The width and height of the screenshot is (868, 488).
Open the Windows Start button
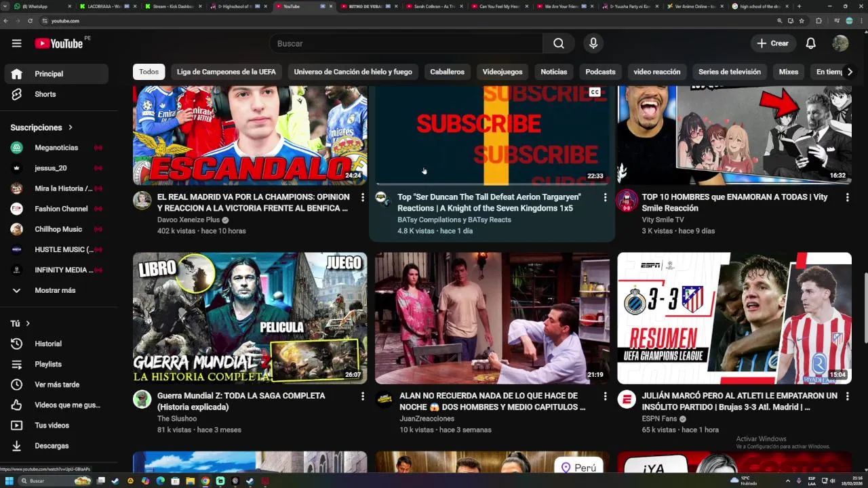[x=10, y=481]
